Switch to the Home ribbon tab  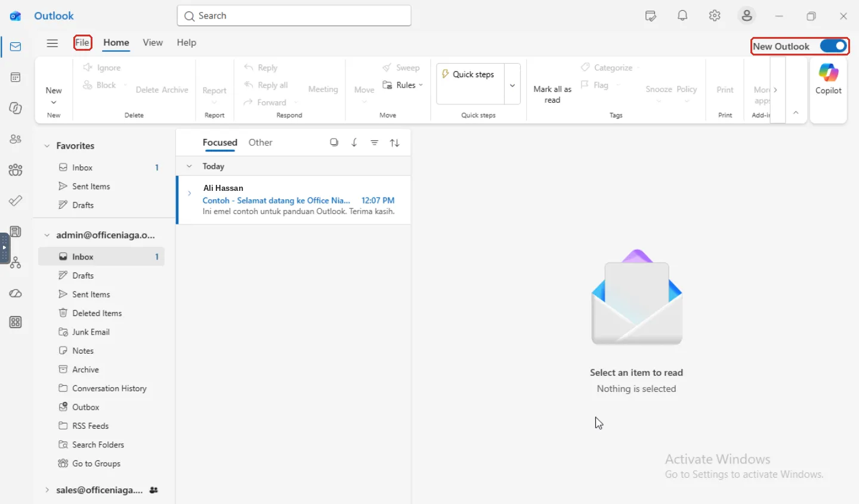[x=116, y=43]
